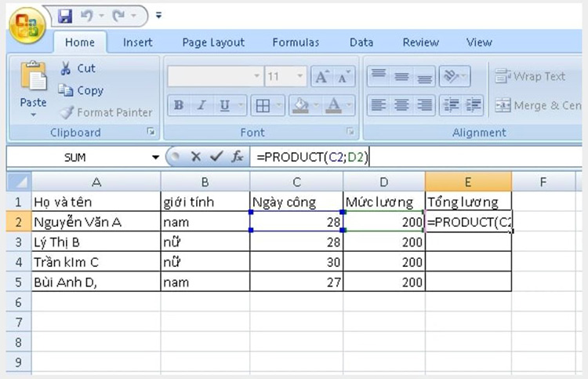This screenshot has width=588, height=379.
Task: Open the Fill Color bucket
Action: pyautogui.click(x=301, y=105)
